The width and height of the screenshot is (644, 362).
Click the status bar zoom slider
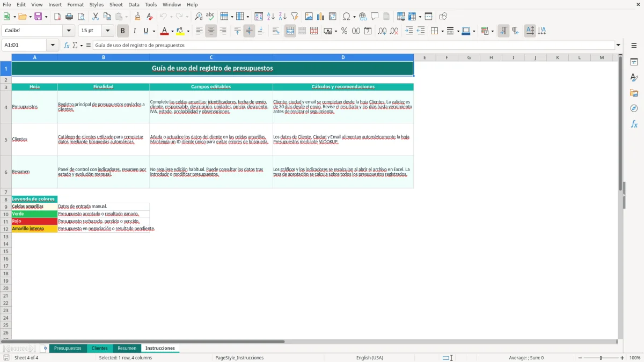tap(601, 358)
